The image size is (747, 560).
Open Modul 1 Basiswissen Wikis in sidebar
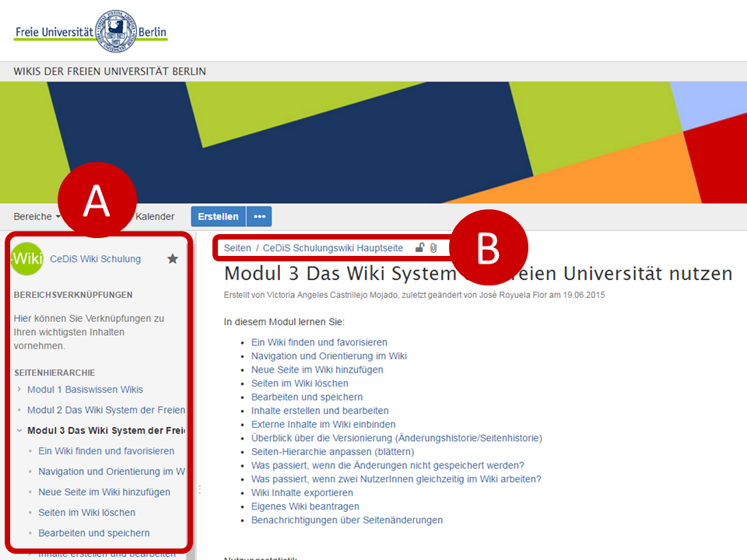(85, 390)
